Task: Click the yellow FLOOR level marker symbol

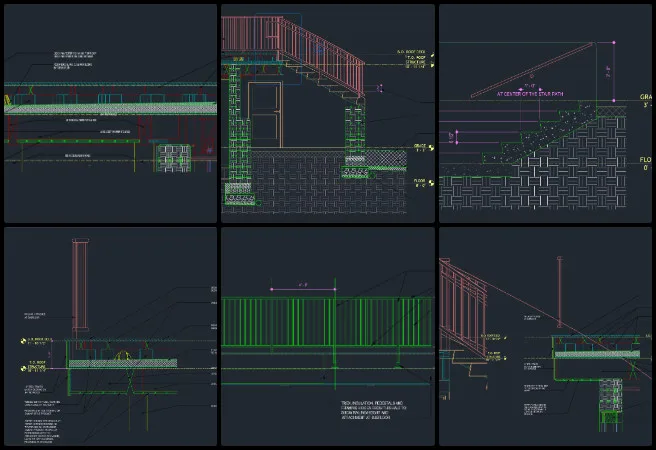Action: point(431,183)
